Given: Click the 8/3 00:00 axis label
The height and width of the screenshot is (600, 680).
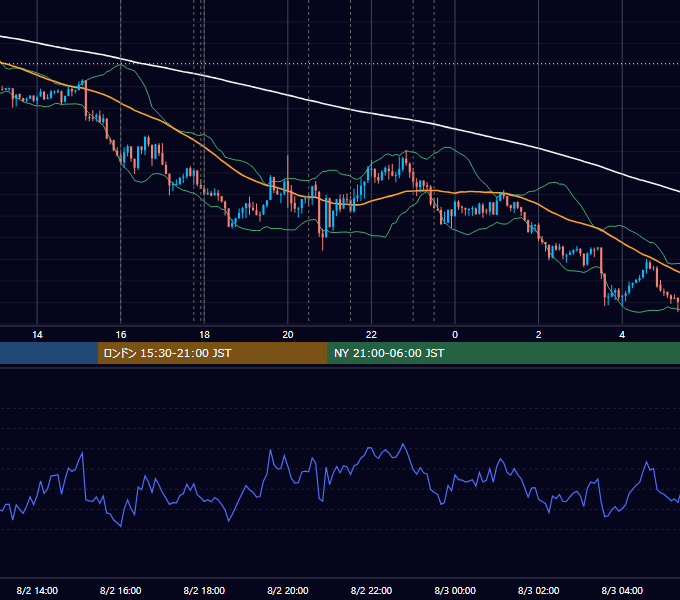Looking at the screenshot, I should point(455,590).
